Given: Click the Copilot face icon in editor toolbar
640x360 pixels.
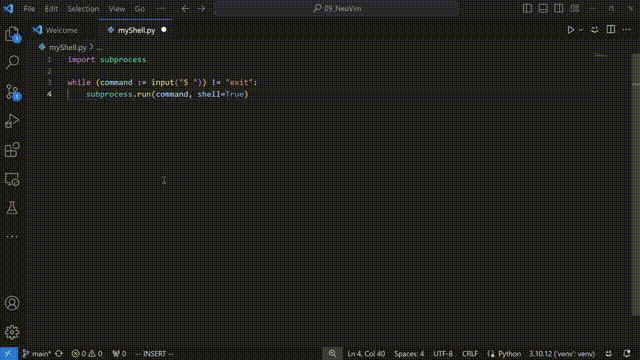Looking at the screenshot, I should (595, 30).
